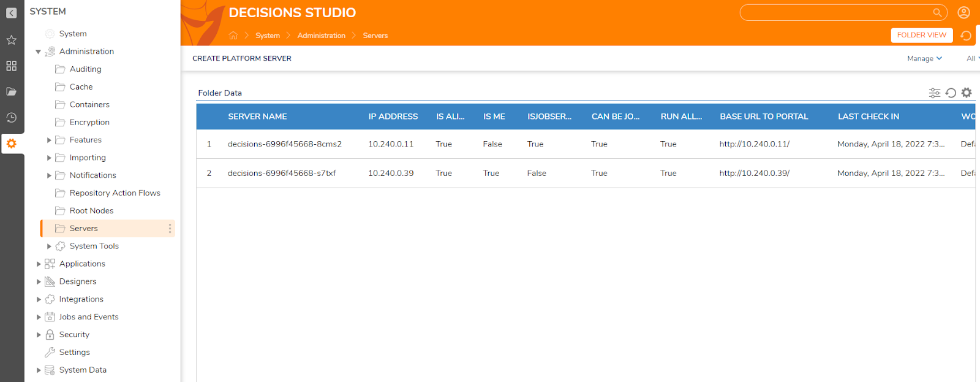
Task: Open the folders icon in sidebar
Action: [11, 91]
